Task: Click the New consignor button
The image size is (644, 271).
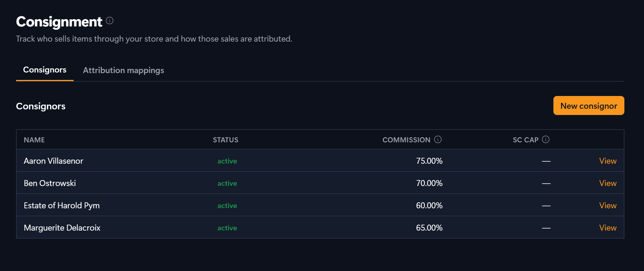Action: pyautogui.click(x=589, y=105)
